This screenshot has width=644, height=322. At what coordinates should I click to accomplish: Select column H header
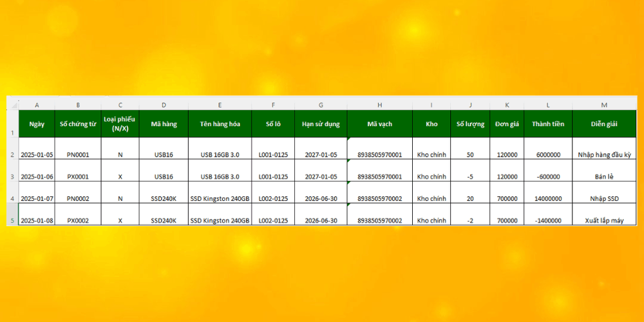[380, 106]
